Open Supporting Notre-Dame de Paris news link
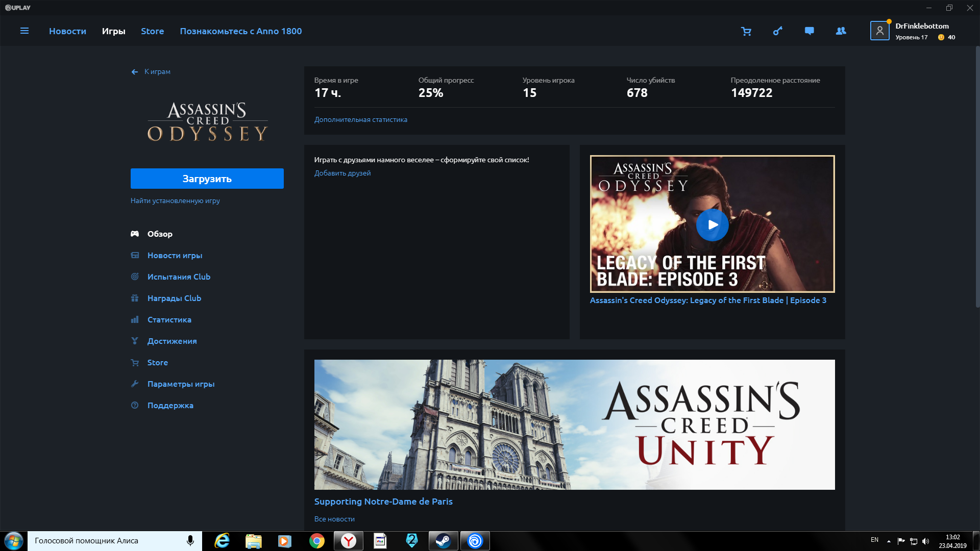Screen dimensions: 980x551 383,502
